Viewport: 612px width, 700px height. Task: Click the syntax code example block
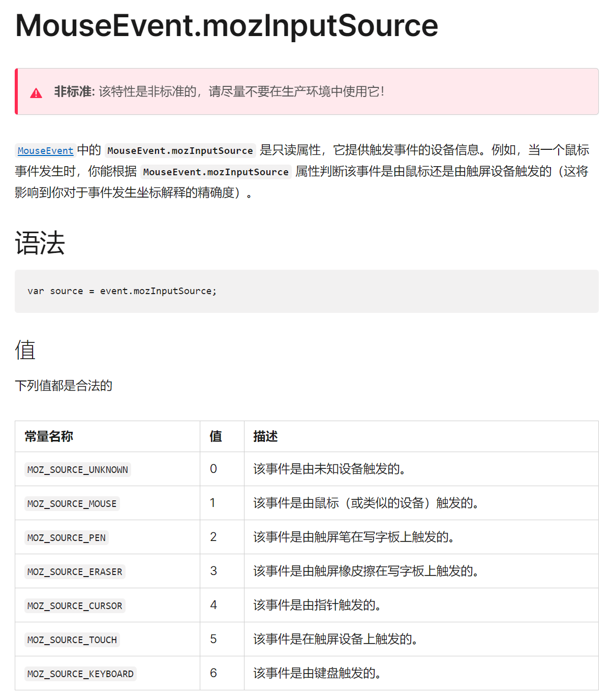(306, 291)
